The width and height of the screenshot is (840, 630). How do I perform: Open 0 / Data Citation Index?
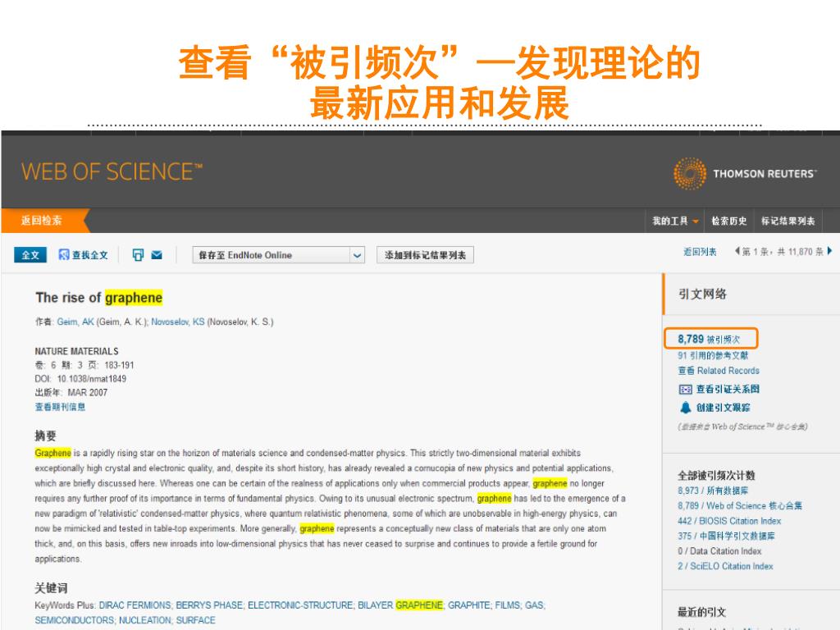tap(719, 550)
